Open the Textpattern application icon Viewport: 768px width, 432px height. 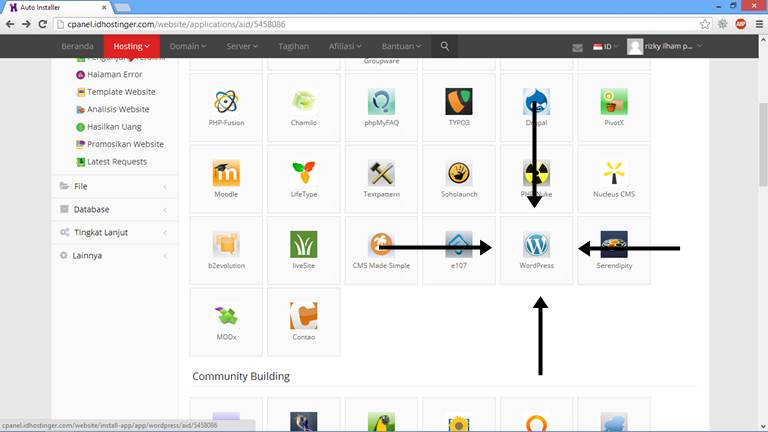tap(381, 173)
